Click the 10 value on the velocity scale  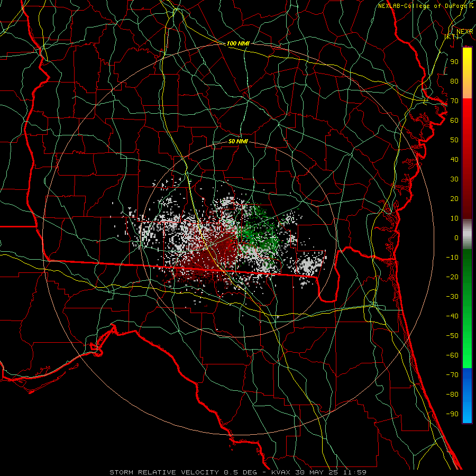pos(454,218)
